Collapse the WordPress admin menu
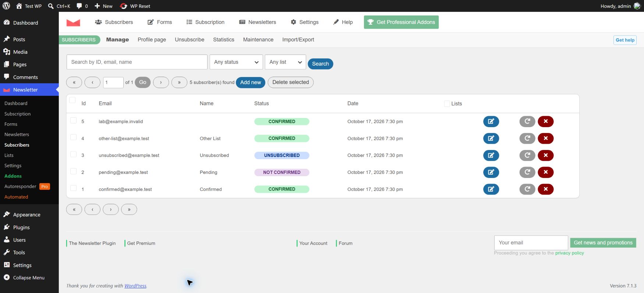 [29, 278]
